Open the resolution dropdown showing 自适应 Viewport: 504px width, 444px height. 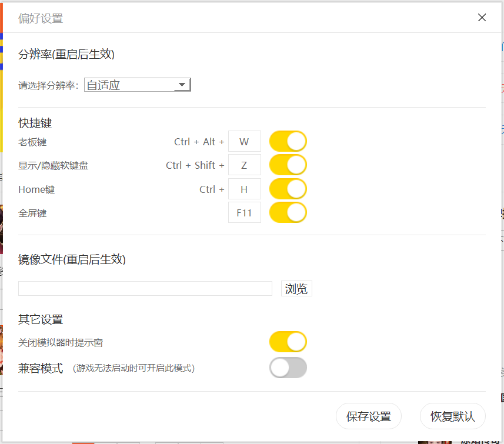[x=136, y=84]
